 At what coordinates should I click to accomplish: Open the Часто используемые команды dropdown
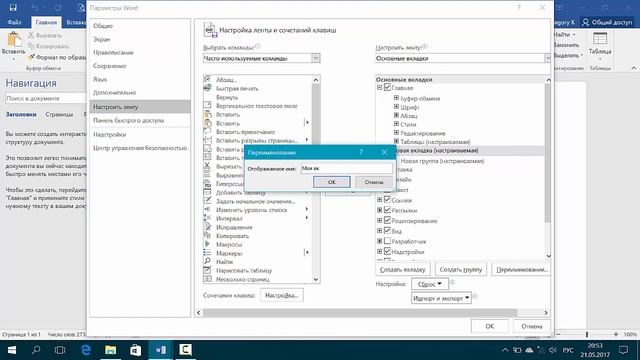coord(261,58)
